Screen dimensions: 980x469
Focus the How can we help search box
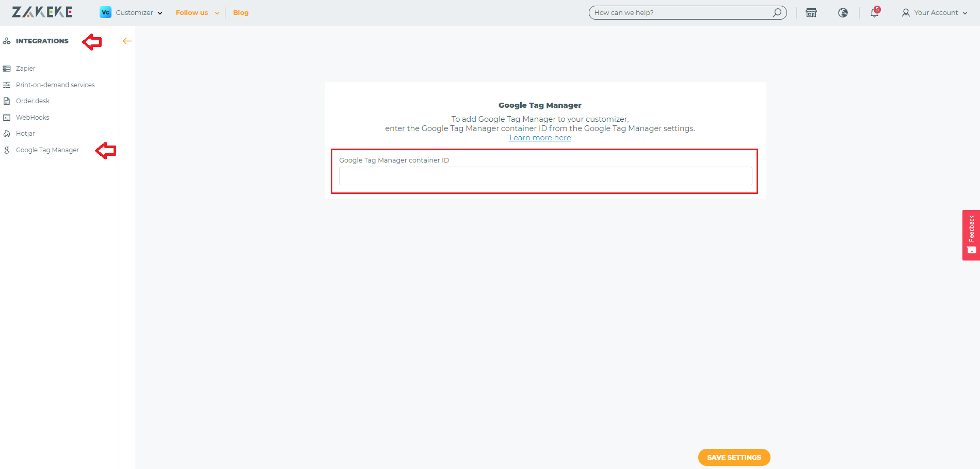[x=687, y=12]
